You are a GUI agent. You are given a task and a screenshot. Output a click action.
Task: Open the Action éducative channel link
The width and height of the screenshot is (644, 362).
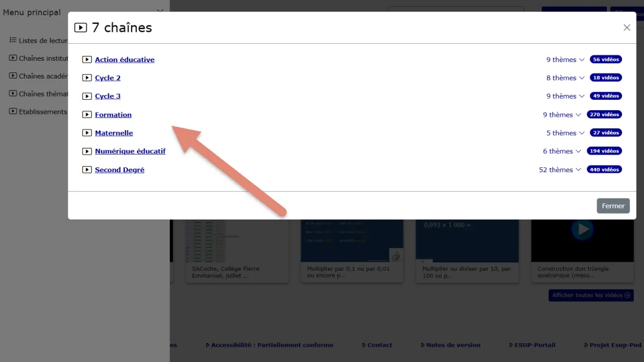click(124, 60)
